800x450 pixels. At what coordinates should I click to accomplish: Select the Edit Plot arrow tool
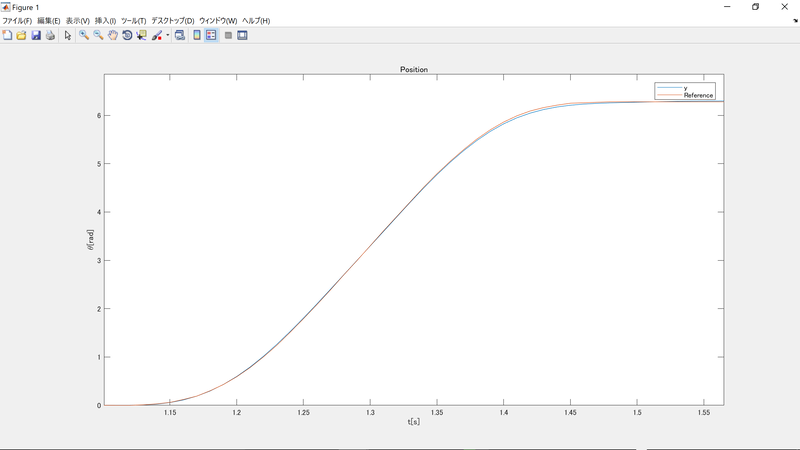pyautogui.click(x=68, y=35)
